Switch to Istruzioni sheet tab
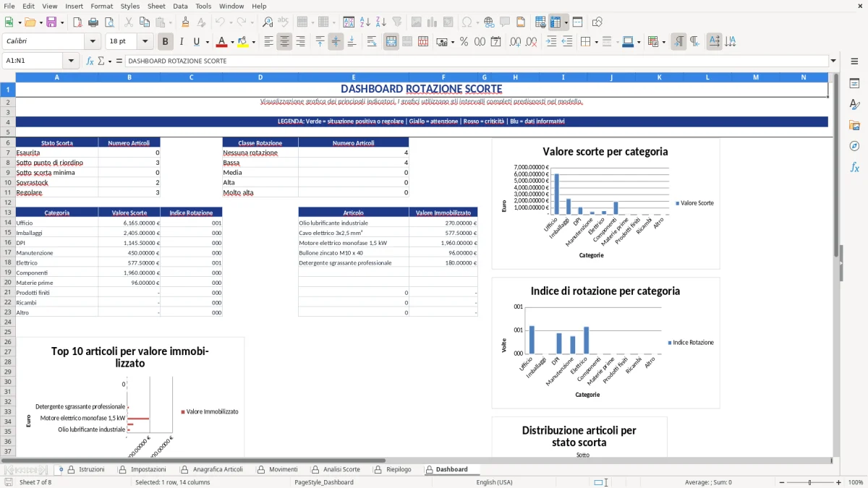 click(x=91, y=469)
